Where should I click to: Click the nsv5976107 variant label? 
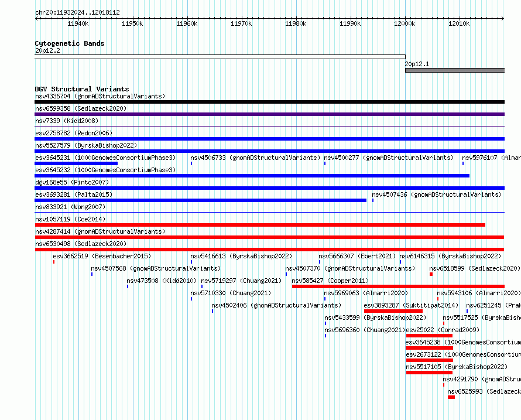click(491, 158)
